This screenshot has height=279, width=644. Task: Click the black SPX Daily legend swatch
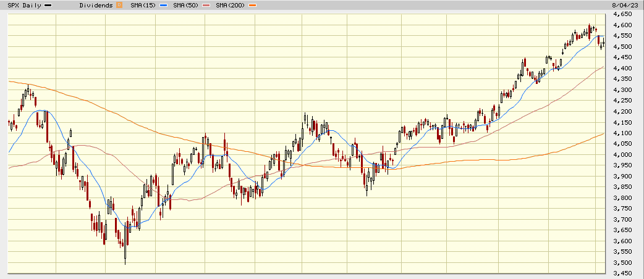[49, 5]
